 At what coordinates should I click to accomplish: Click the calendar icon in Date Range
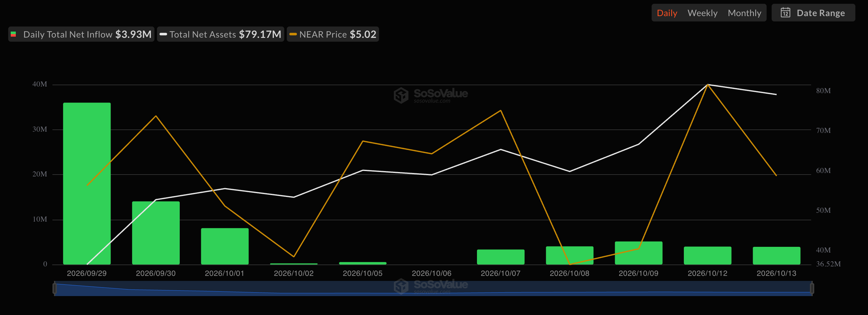pyautogui.click(x=786, y=13)
